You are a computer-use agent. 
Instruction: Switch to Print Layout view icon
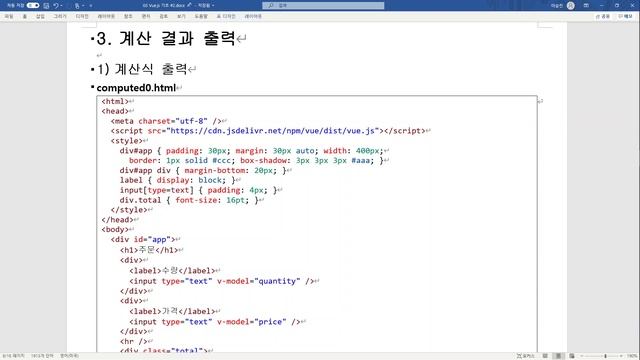tap(558, 356)
